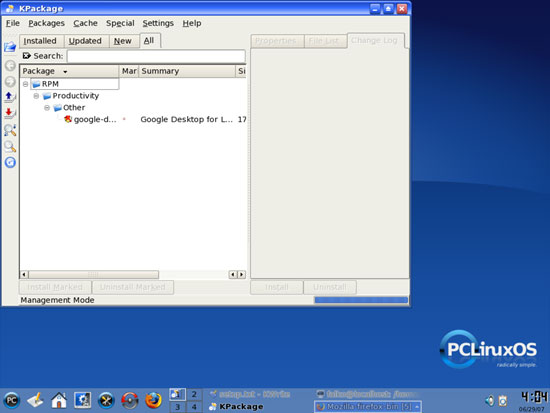Image resolution: width=550 pixels, height=413 pixels.
Task: Open the File menu
Action: pos(13,23)
